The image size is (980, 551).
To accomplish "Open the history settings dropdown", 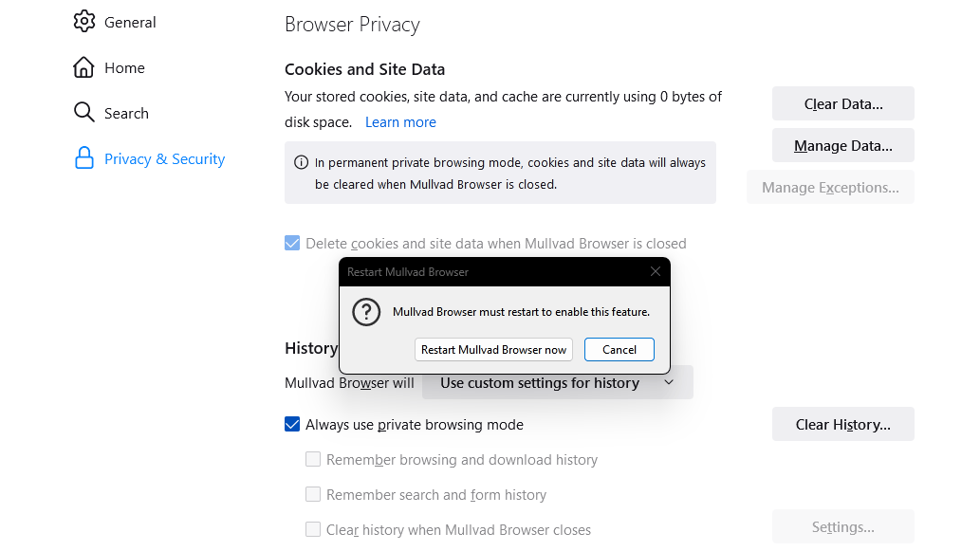I will [x=558, y=383].
